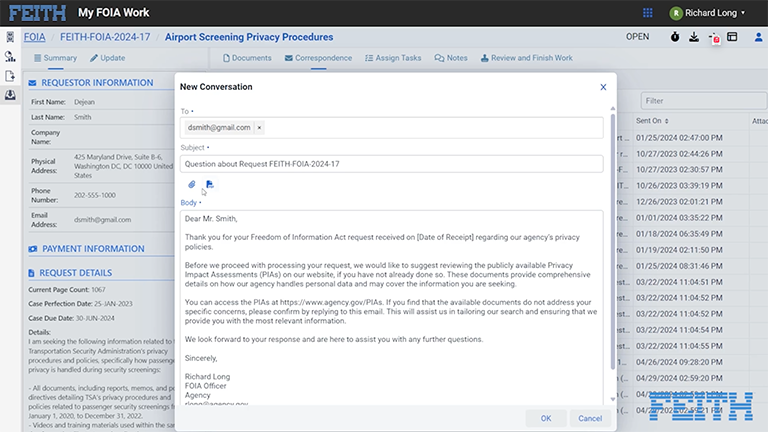Click the dsmith@gmail.com email address value
The width and height of the screenshot is (768, 432).
102,220
